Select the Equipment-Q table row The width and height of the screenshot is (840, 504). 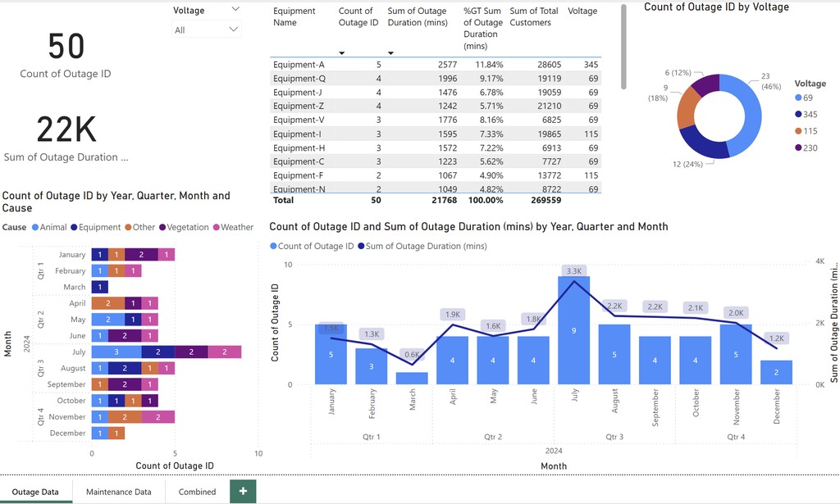tap(436, 78)
